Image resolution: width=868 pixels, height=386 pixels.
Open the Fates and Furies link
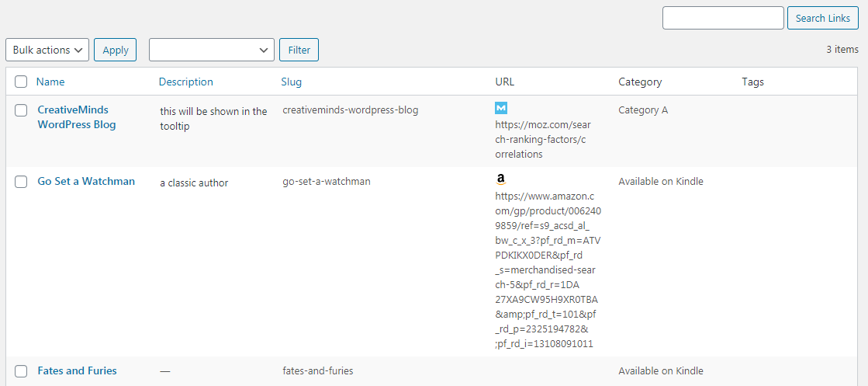[x=77, y=371]
